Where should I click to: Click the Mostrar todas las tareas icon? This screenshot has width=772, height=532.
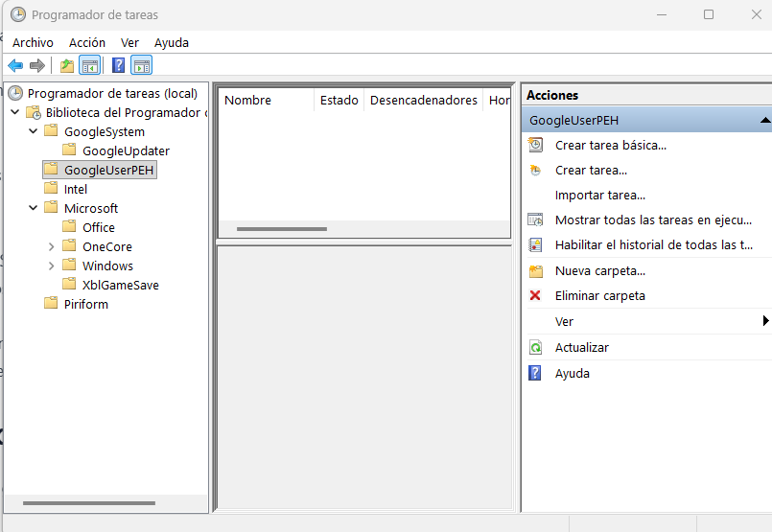(x=535, y=220)
